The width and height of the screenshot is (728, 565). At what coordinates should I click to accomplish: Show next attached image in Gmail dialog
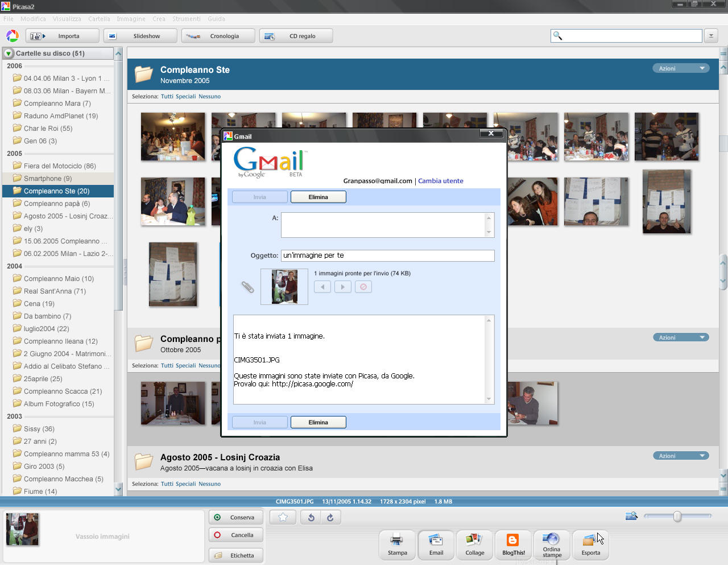tap(343, 287)
